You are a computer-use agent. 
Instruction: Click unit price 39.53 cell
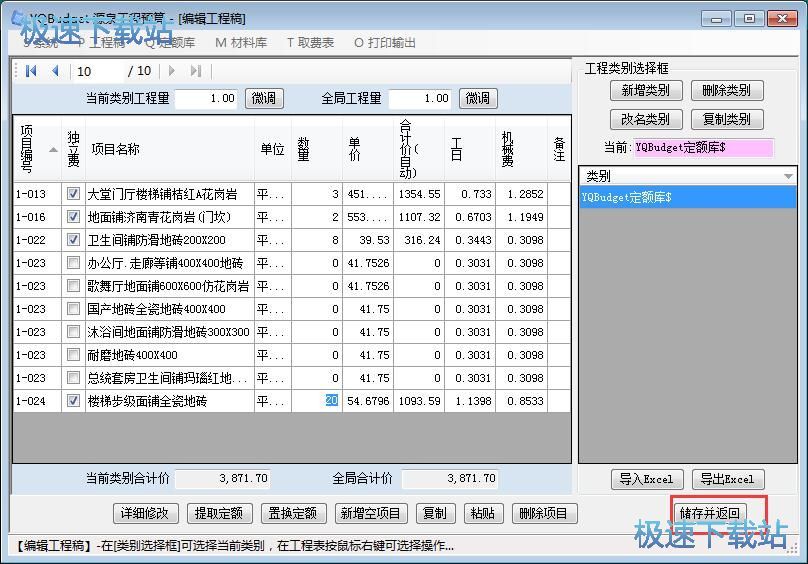point(368,240)
